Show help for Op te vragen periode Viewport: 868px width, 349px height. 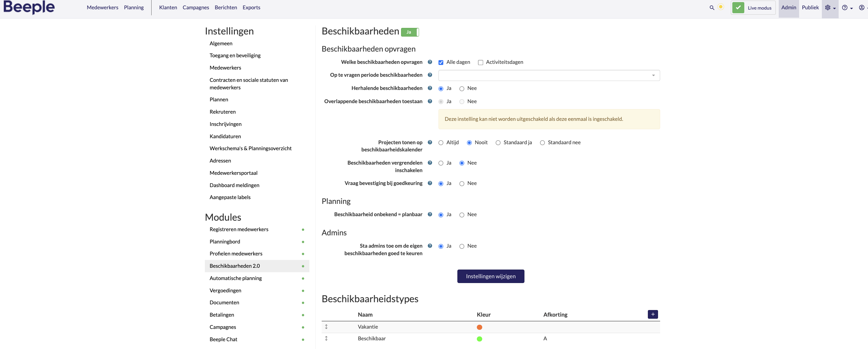[430, 75]
